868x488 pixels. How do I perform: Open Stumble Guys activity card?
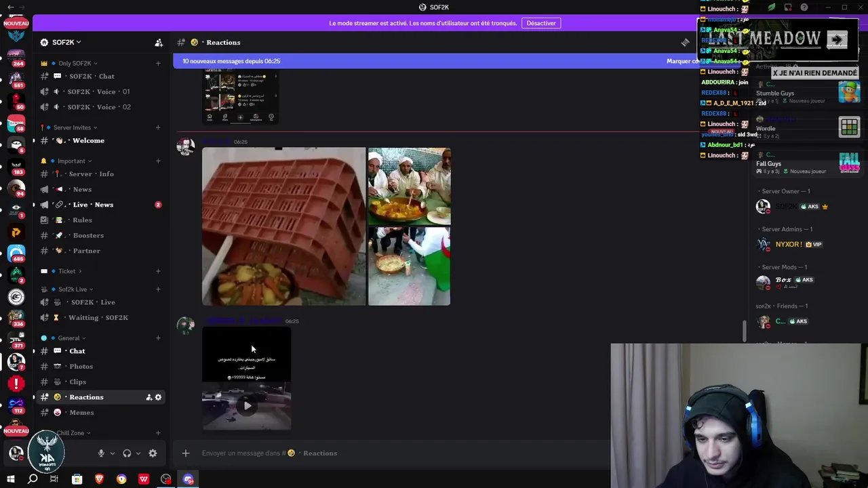click(807, 93)
